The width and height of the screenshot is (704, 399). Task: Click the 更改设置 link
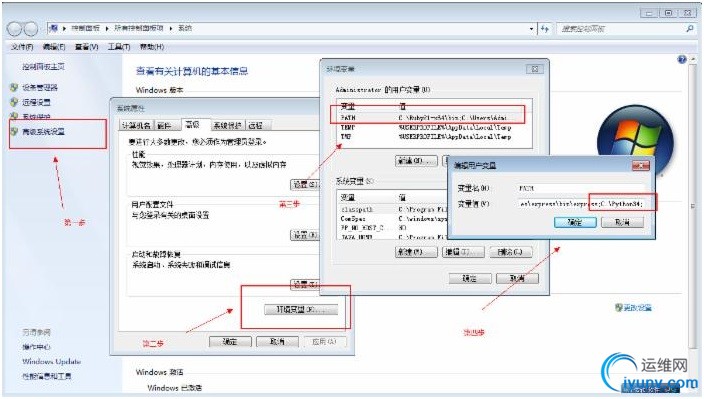(x=638, y=307)
